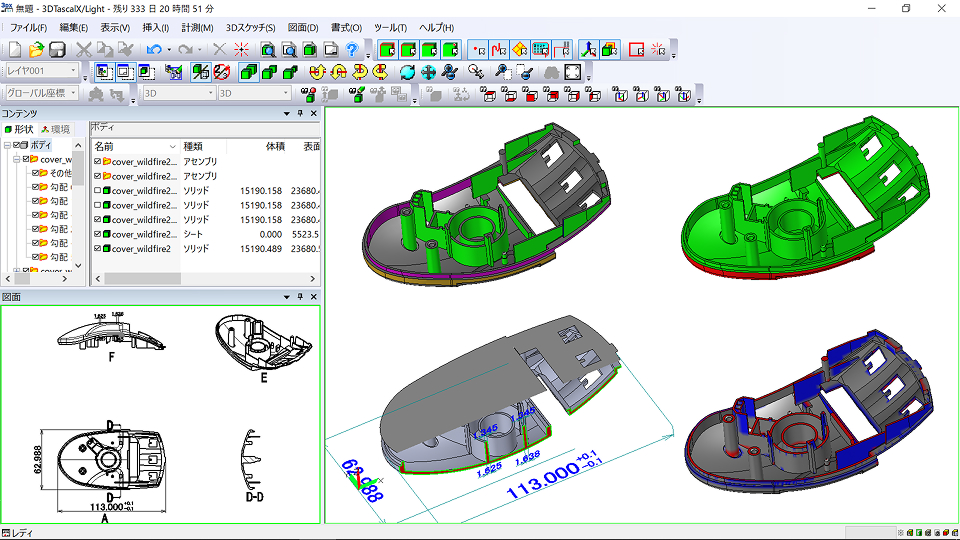Screen dimensions: 960x540
Task: Click the Open file folder icon
Action: click(37, 49)
